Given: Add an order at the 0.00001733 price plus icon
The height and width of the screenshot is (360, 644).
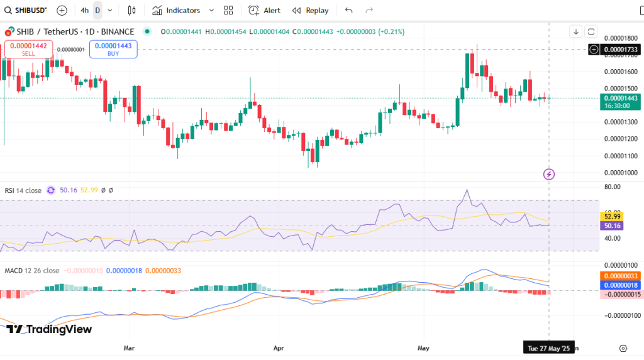Looking at the screenshot, I should (x=594, y=49).
